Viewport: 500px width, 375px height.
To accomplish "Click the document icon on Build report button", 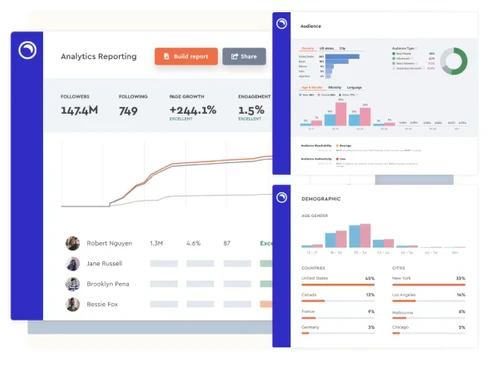I will pos(166,56).
